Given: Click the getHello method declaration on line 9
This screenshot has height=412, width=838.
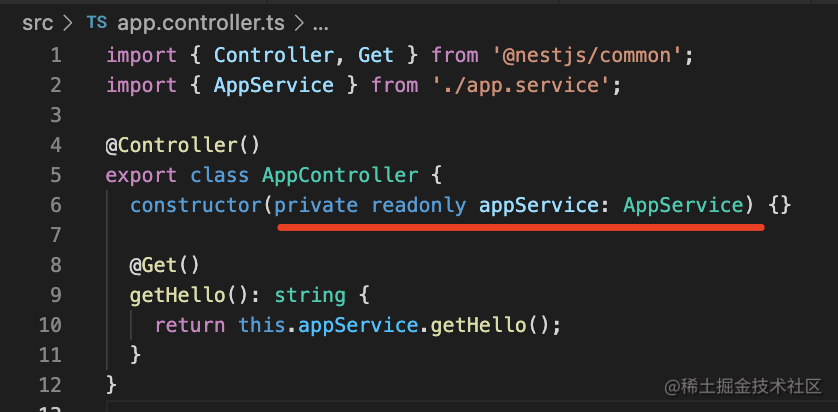Looking at the screenshot, I should click(177, 295).
